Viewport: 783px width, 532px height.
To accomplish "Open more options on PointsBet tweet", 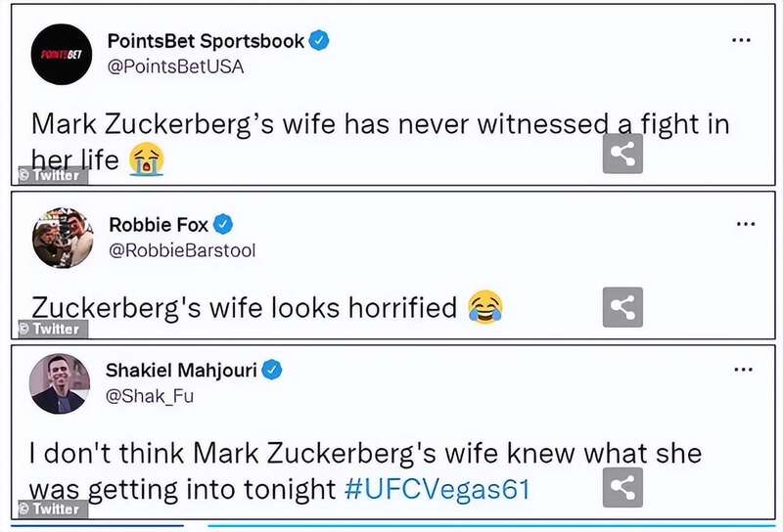I will tap(744, 40).
